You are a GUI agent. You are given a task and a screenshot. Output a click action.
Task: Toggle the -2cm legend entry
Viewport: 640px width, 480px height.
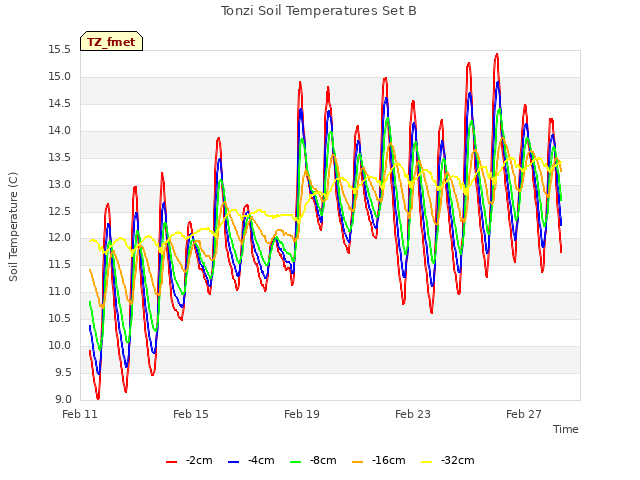click(x=189, y=461)
